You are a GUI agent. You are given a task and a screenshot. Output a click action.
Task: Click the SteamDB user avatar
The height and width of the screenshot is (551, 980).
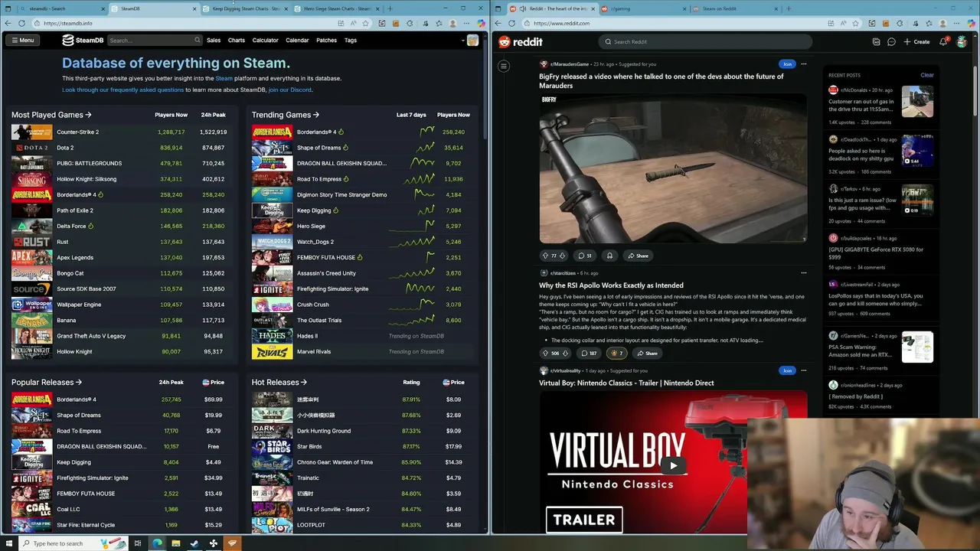pos(473,40)
